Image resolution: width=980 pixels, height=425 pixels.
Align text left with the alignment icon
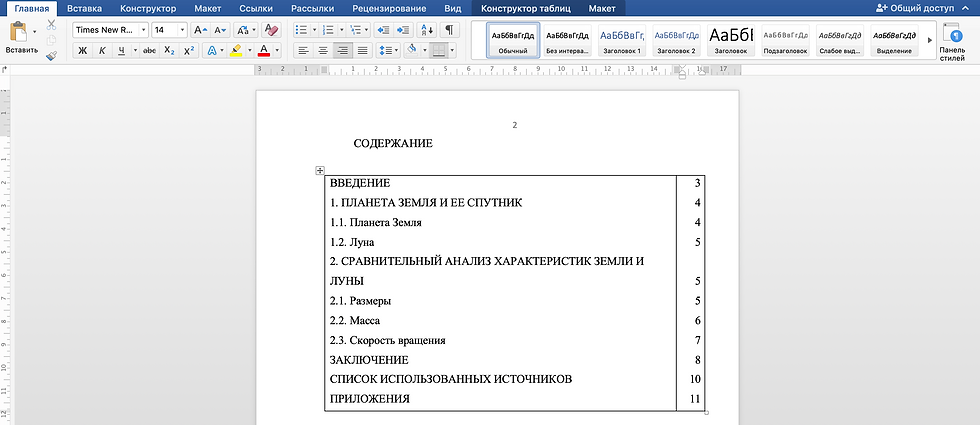point(303,51)
